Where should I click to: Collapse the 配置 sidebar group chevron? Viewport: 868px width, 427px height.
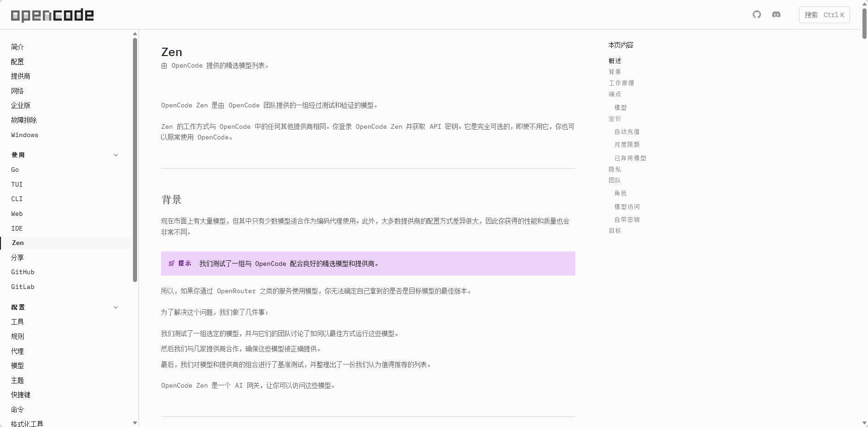116,308
